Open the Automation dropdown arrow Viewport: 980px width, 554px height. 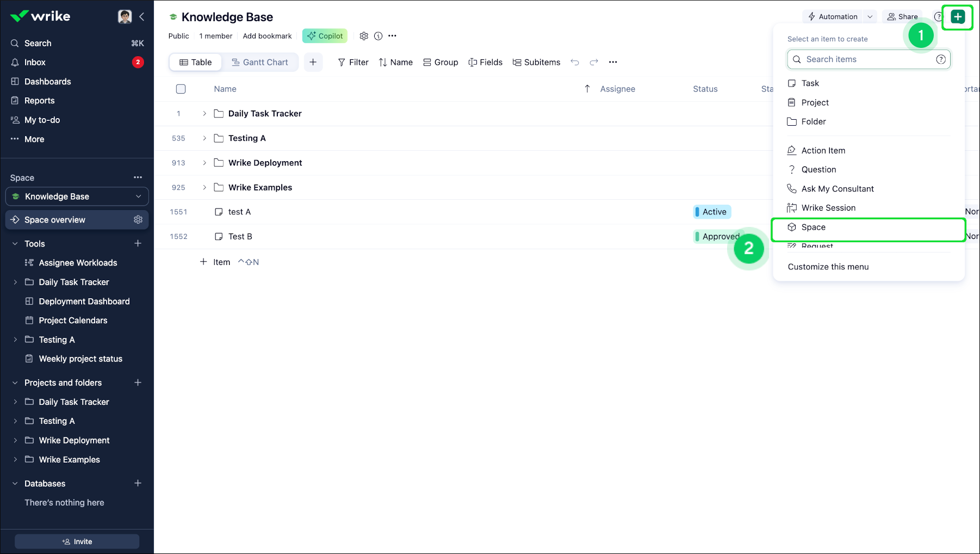click(870, 17)
